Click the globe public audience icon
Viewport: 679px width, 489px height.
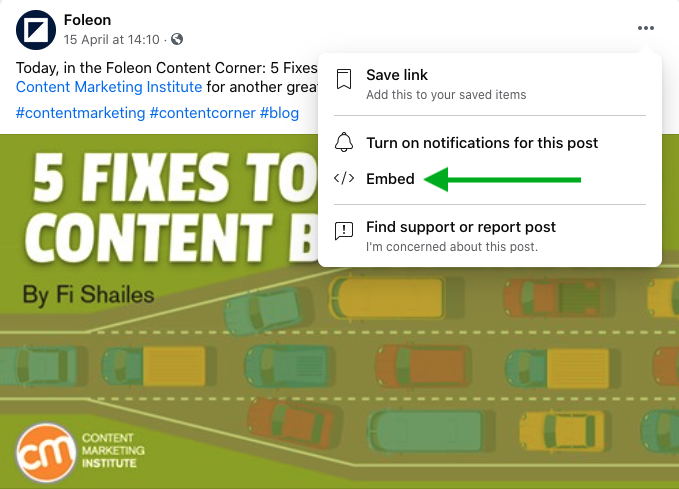[177, 40]
